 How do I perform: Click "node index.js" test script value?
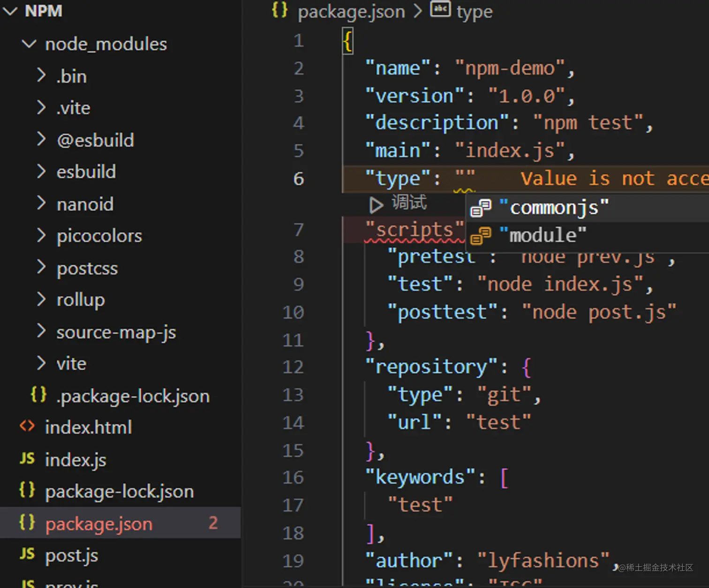[x=560, y=284]
